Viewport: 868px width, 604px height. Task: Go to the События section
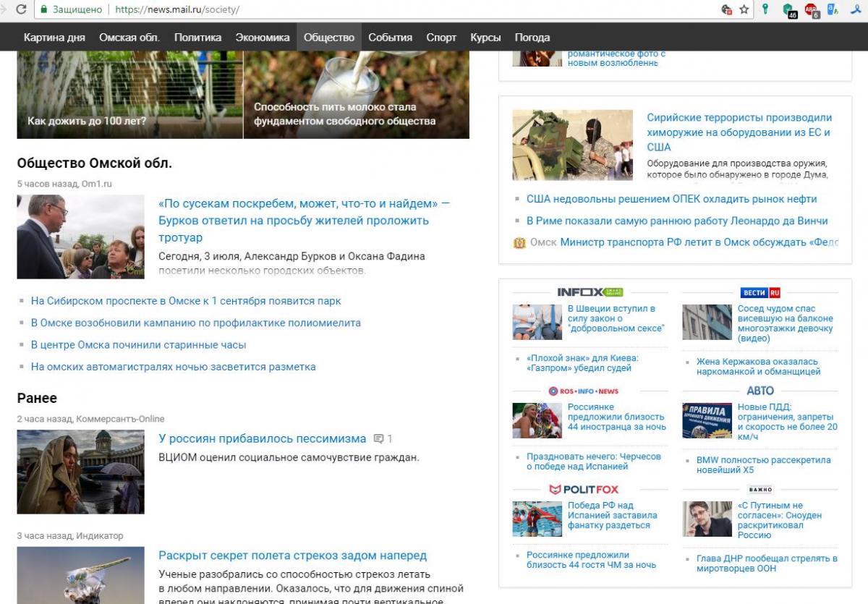pos(391,37)
